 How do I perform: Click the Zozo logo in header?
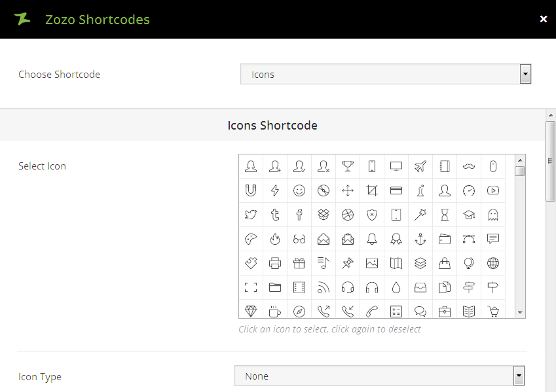point(22,19)
